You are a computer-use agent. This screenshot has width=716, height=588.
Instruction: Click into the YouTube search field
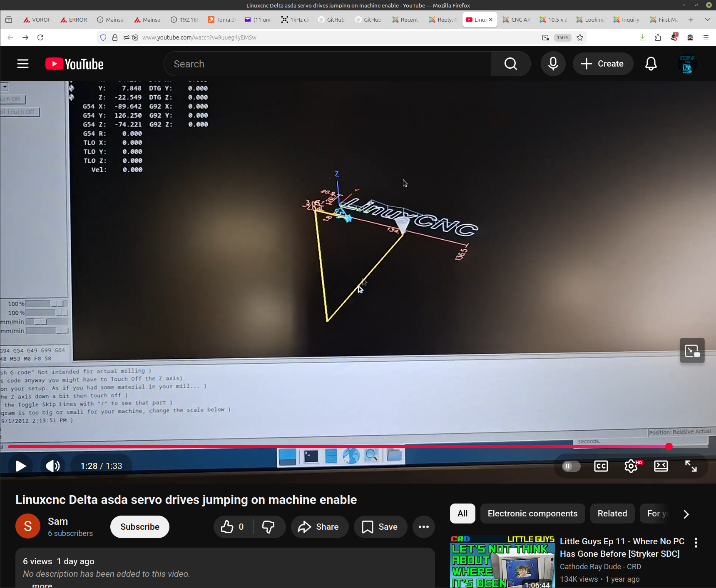[327, 64]
